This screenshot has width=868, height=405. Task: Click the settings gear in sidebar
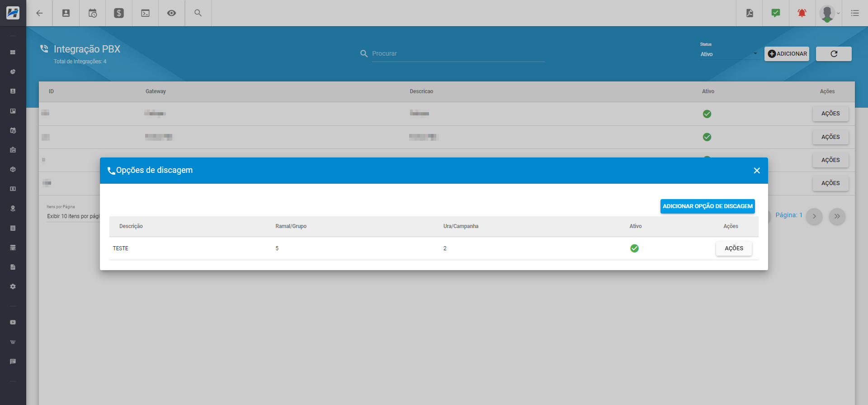[13, 286]
